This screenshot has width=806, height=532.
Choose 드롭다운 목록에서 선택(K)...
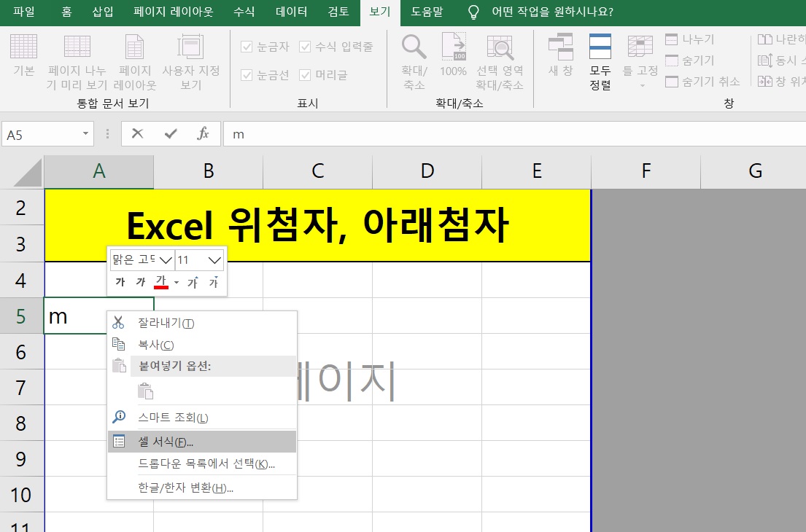[202, 463]
